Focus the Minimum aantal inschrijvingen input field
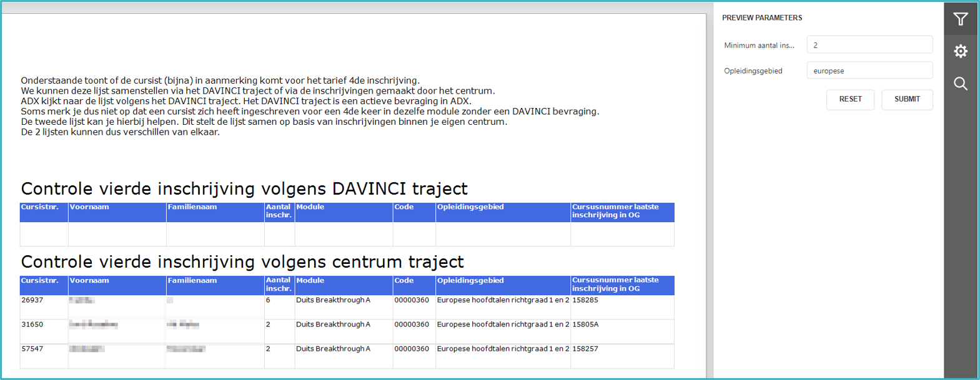The height and width of the screenshot is (380, 980). (869, 45)
